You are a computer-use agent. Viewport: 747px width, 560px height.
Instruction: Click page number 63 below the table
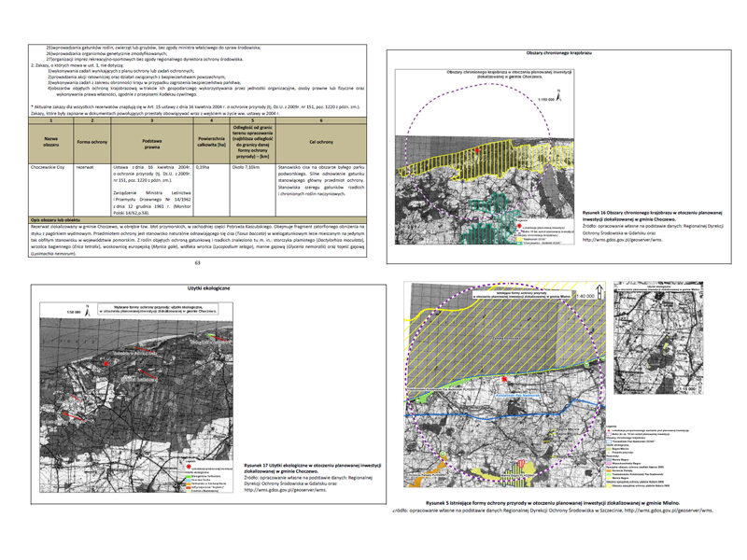(x=197, y=262)
